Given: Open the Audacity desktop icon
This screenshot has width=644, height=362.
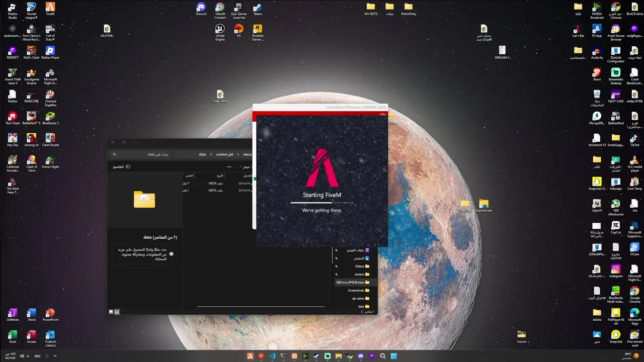Looking at the screenshot, I should tap(597, 53).
